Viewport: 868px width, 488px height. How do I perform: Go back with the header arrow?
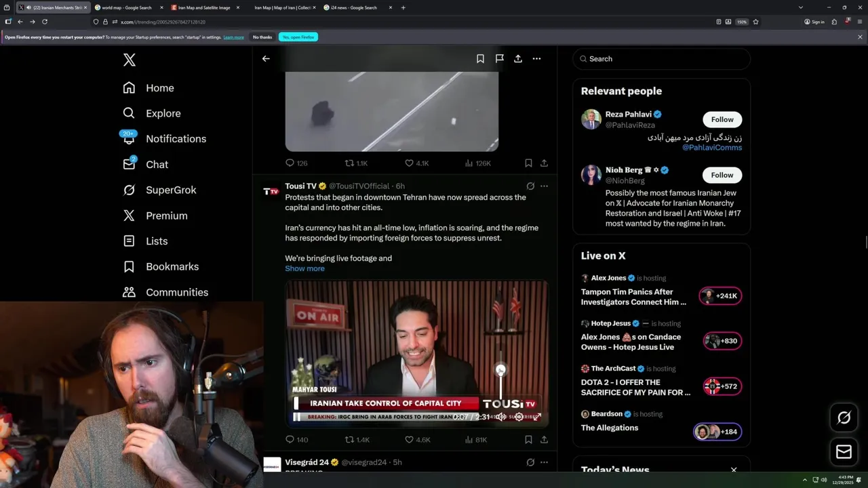pyautogui.click(x=266, y=59)
